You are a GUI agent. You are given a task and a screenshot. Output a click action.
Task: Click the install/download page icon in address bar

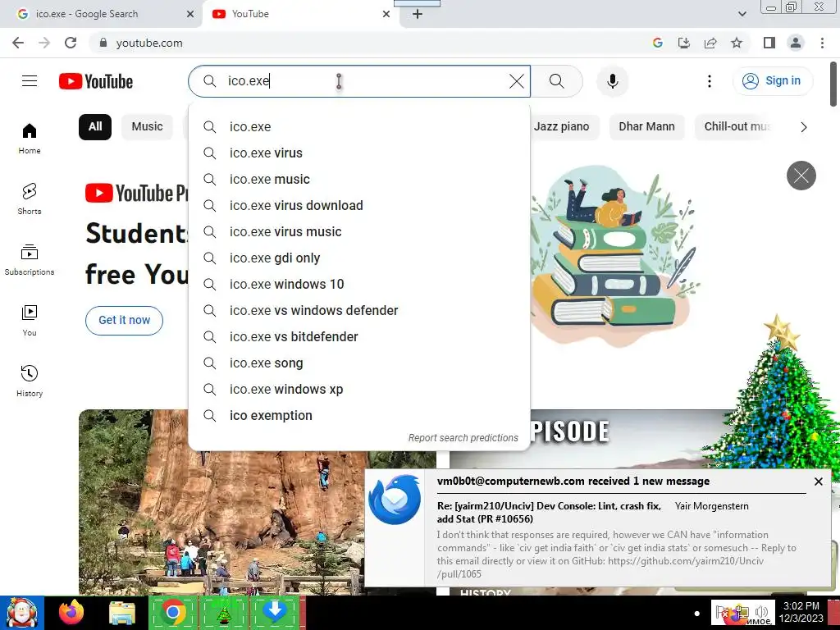[x=684, y=43]
